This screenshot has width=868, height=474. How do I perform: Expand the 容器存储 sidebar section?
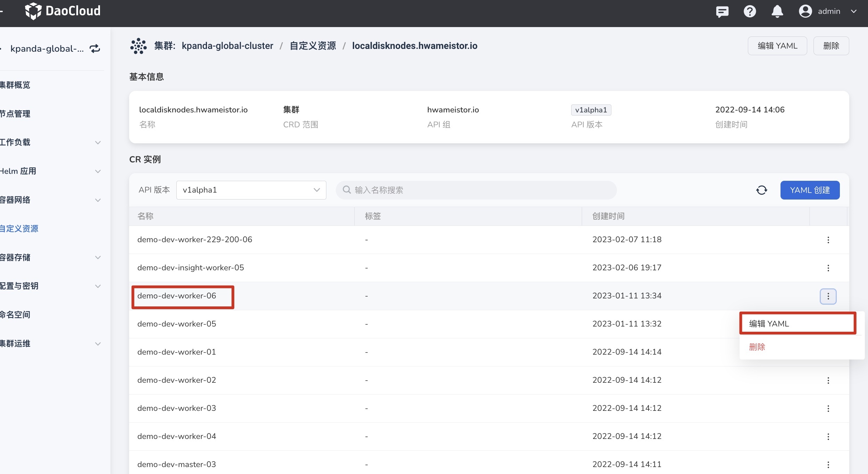coord(98,257)
